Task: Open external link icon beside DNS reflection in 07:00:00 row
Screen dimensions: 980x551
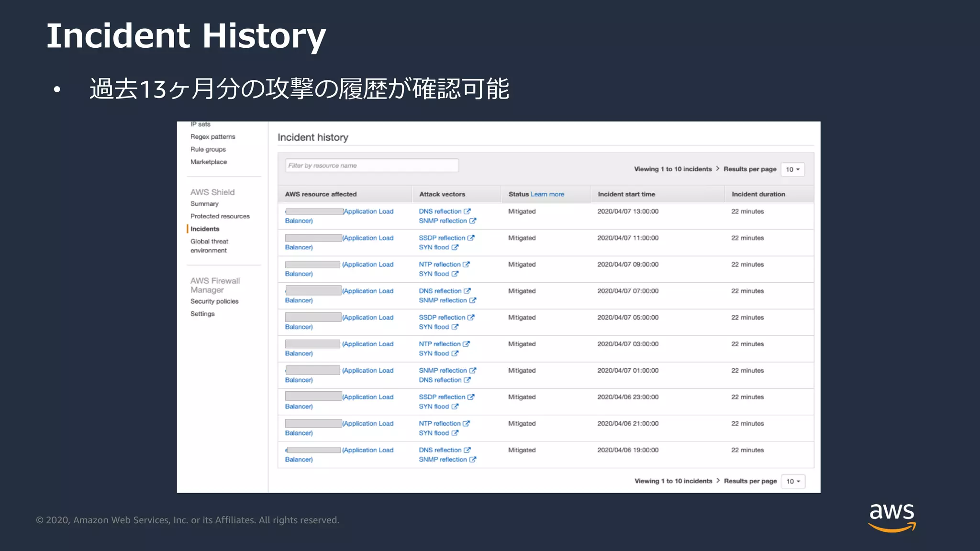Action: point(468,291)
